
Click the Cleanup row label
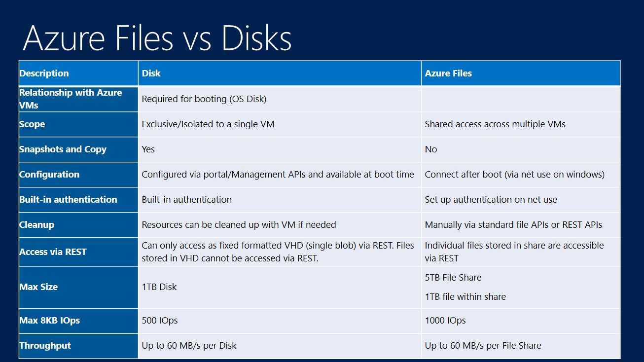click(x=36, y=225)
